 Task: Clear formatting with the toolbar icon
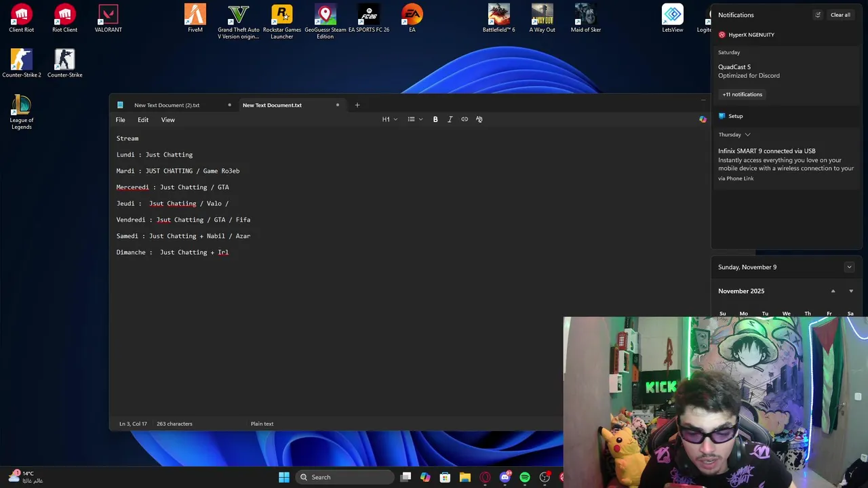[x=479, y=119]
